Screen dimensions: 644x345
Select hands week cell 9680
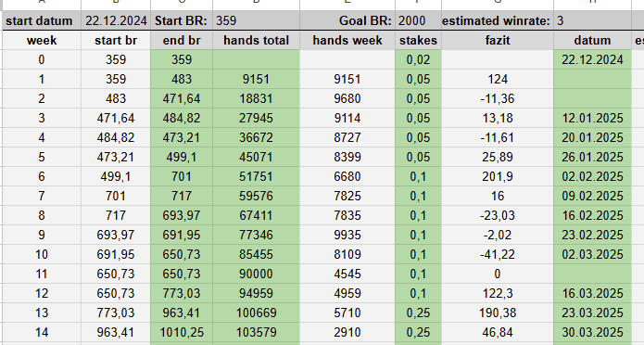[x=347, y=98]
